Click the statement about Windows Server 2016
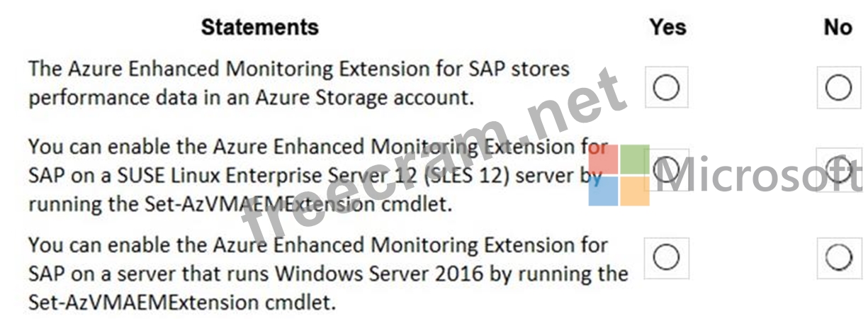Viewport: 868px width, 319px height. click(x=326, y=273)
